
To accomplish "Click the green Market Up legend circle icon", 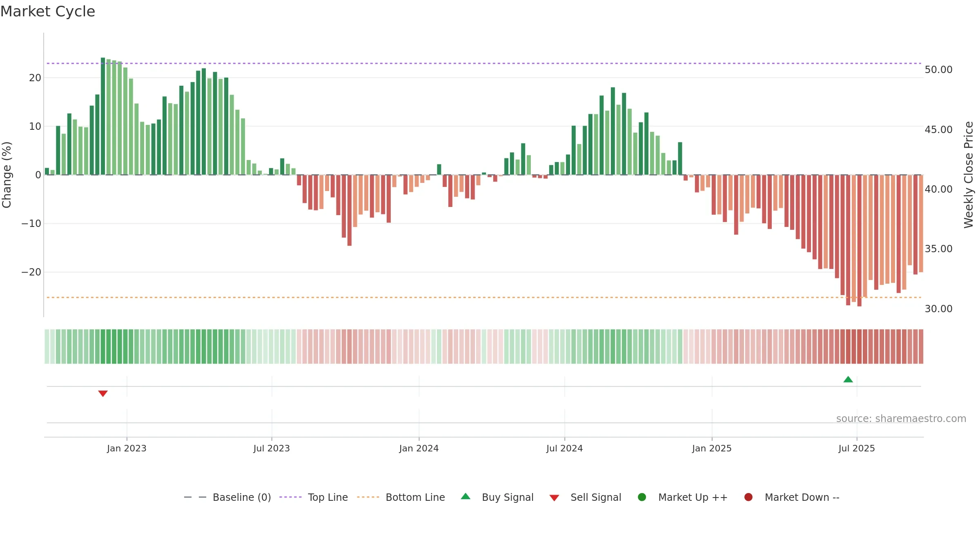I will pos(642,497).
